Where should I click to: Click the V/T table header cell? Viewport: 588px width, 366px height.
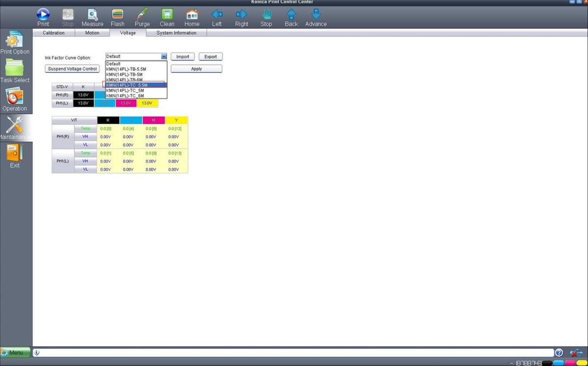pos(74,120)
